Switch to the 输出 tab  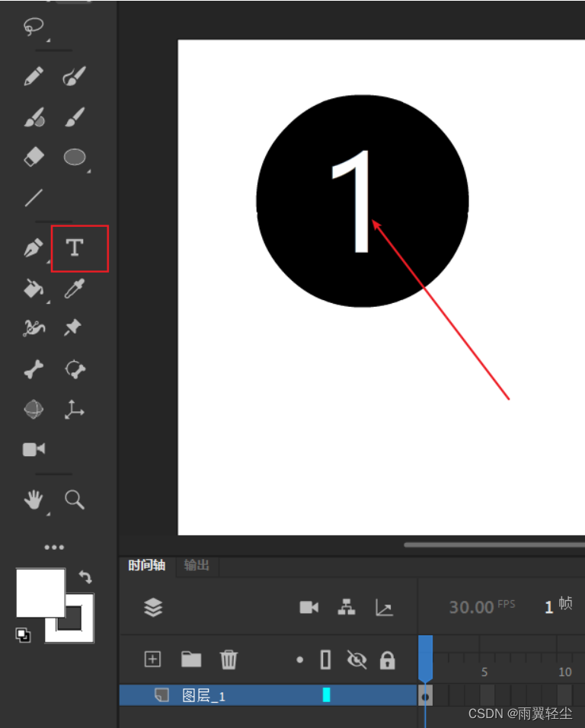[x=197, y=565]
